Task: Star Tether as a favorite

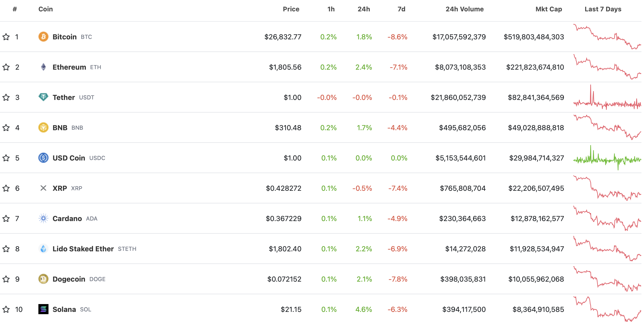Action: point(6,97)
